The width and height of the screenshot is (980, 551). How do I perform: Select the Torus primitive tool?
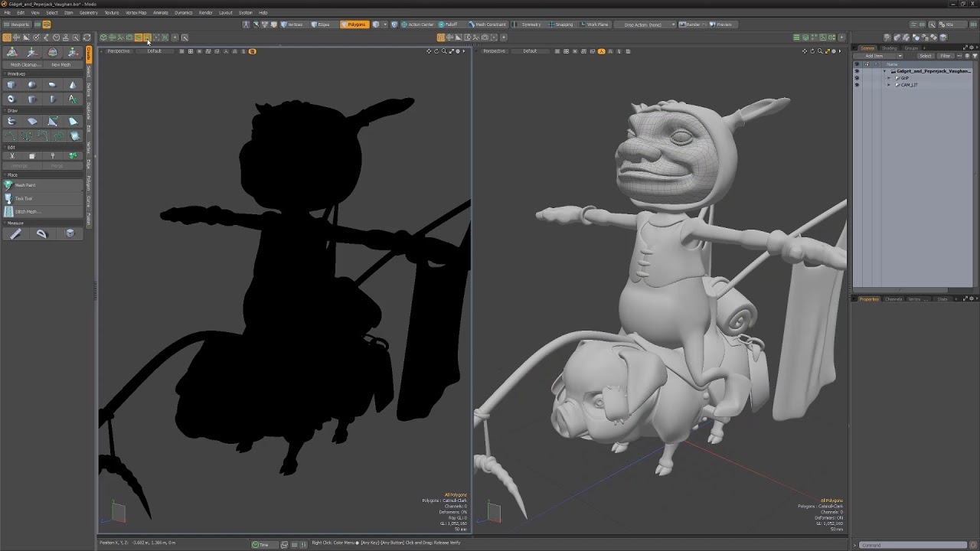[11, 99]
